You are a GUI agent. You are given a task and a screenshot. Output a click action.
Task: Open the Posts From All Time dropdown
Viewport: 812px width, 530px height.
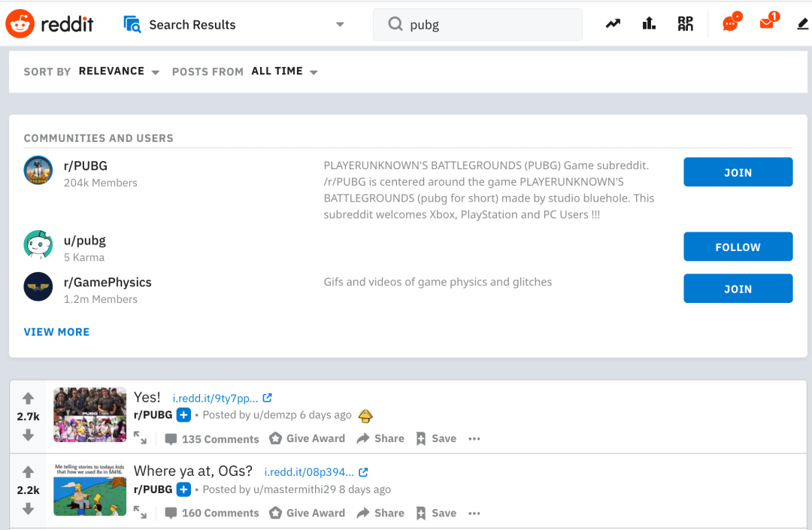[284, 71]
